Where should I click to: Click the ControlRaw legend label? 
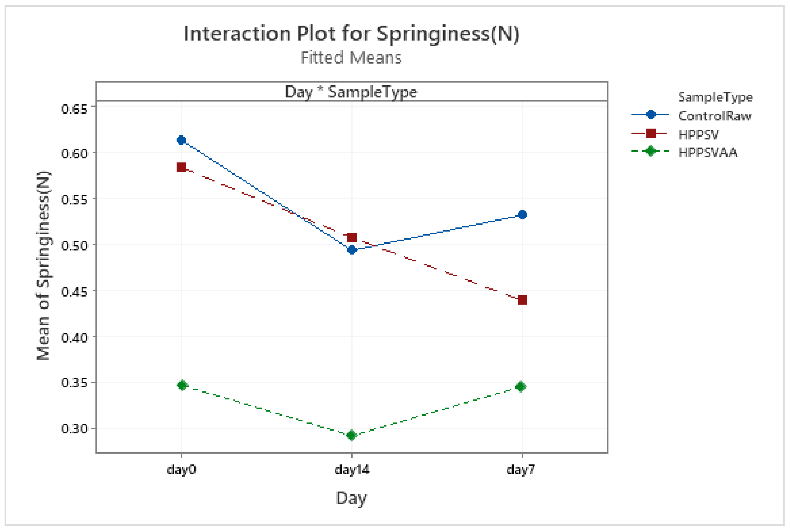[714, 116]
